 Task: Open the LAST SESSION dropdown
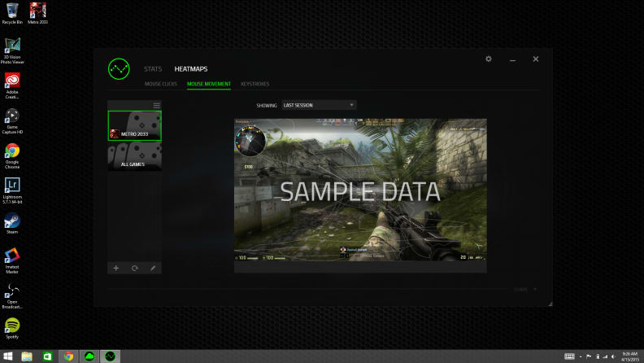point(319,105)
